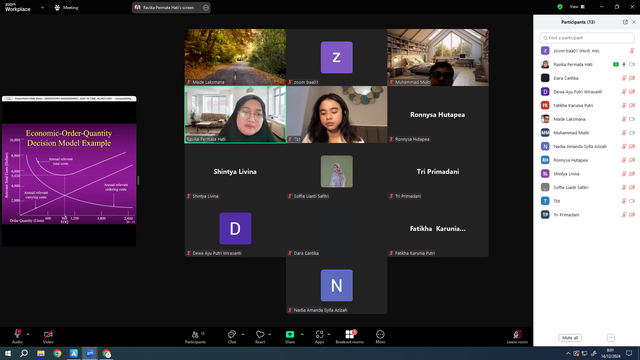Start video with the Video button
The width and height of the screenshot is (640, 360).
click(x=48, y=336)
